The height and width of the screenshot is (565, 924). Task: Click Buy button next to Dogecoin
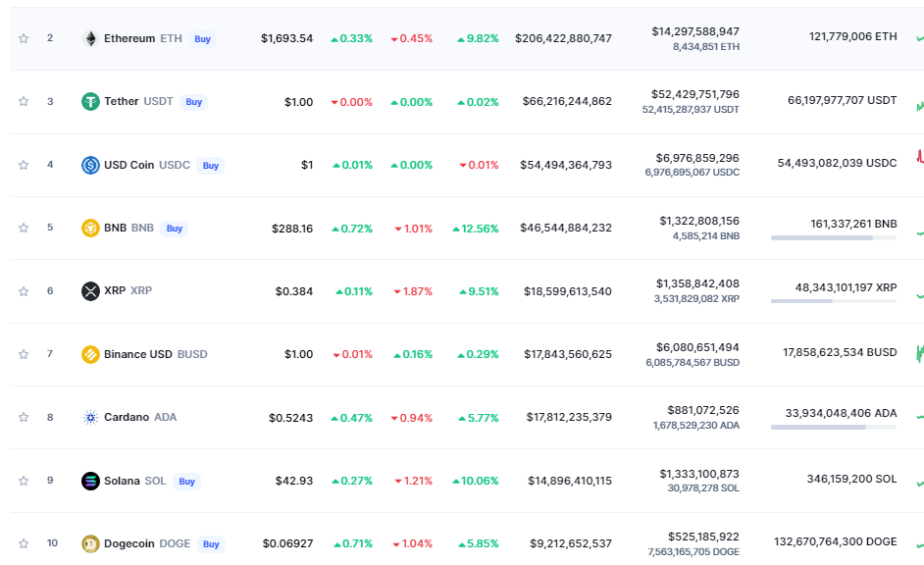[211, 544]
